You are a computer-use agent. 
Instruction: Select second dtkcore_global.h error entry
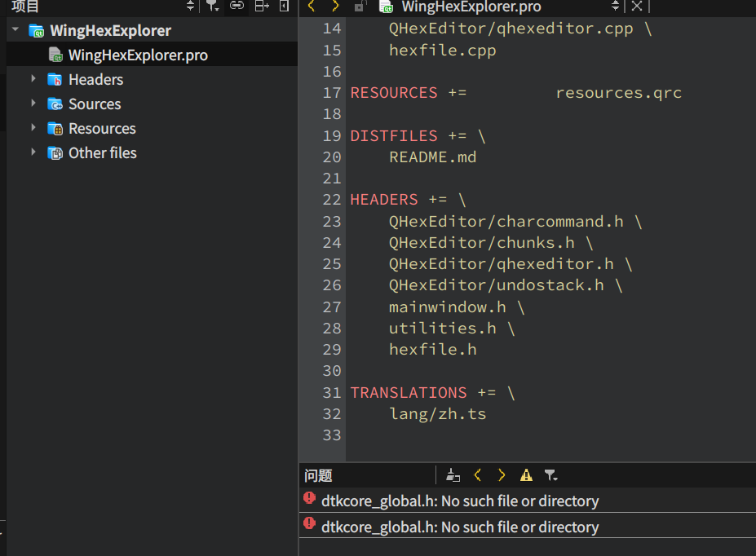[x=528, y=526]
